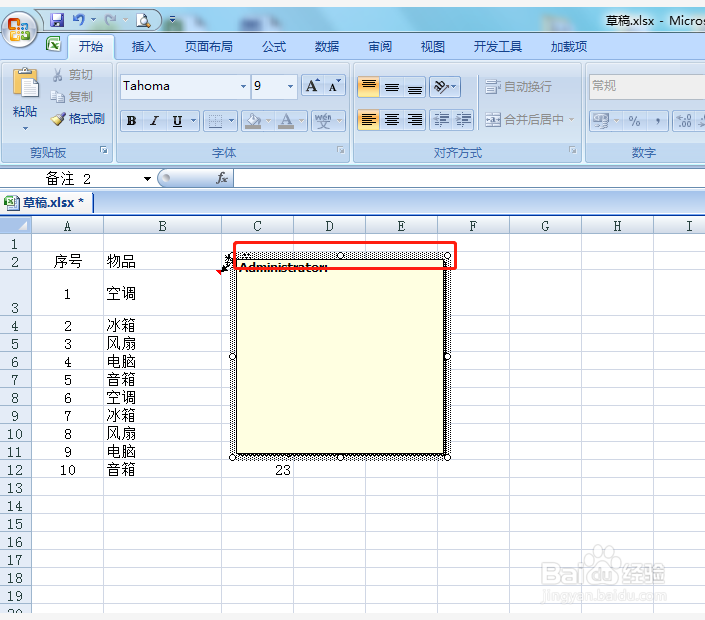This screenshot has height=620, width=705.
Task: Switch to the 审阅 ribbon tab
Action: click(380, 46)
